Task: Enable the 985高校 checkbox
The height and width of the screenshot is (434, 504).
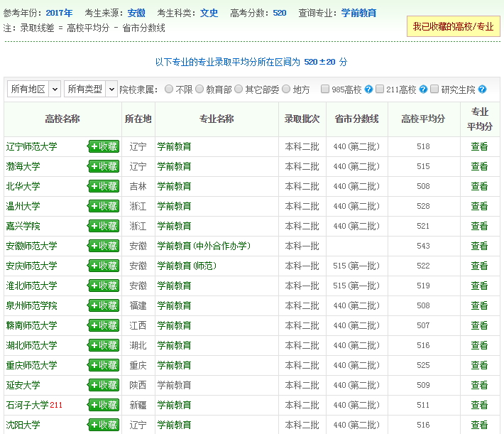Action: 325,89
